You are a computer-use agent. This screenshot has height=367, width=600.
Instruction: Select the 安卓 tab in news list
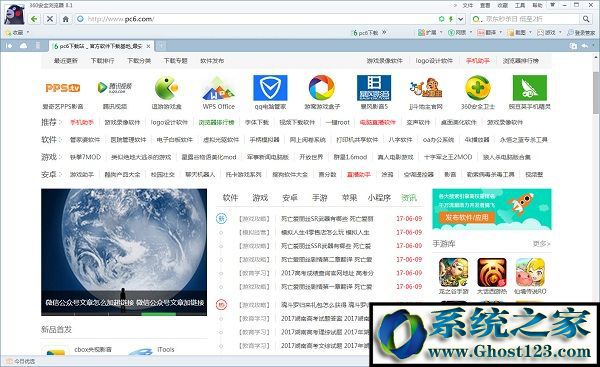290,197
